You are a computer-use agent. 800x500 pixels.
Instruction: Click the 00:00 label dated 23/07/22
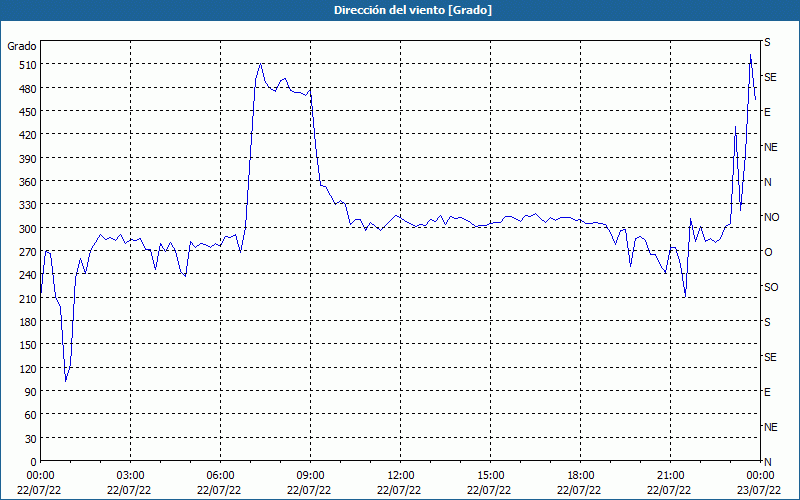760,476
